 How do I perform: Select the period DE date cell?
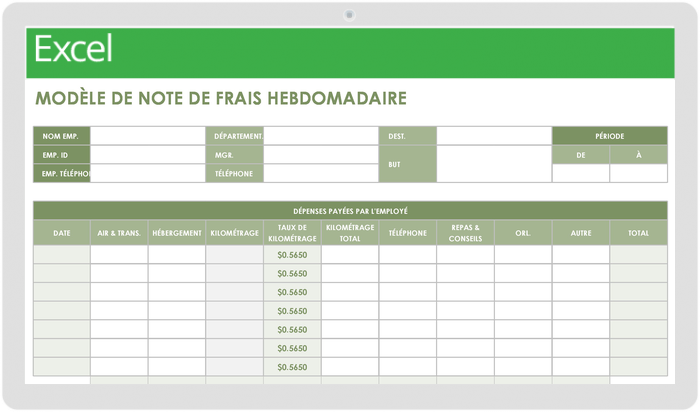(x=581, y=174)
